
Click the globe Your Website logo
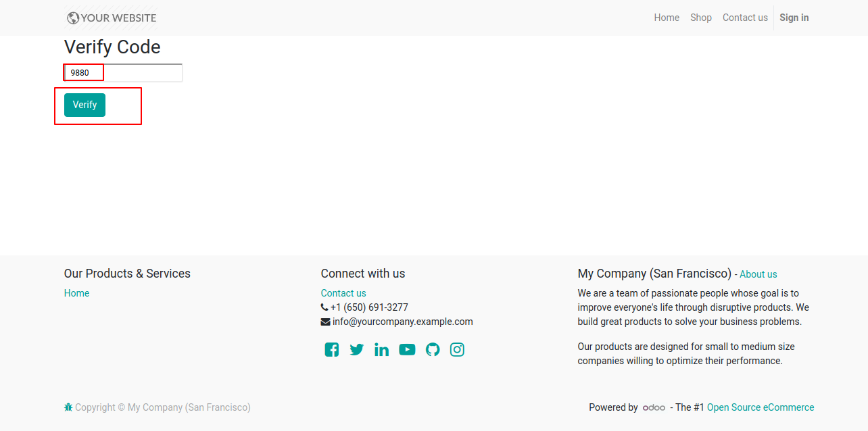(x=111, y=18)
